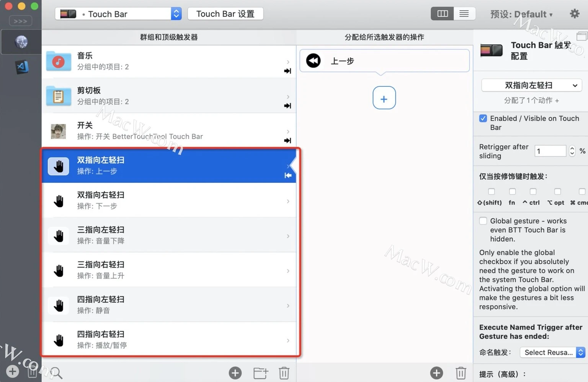This screenshot has height=382, width=588.
Task: Expand the 三指向左轻扫 row chevron
Action: 288,236
